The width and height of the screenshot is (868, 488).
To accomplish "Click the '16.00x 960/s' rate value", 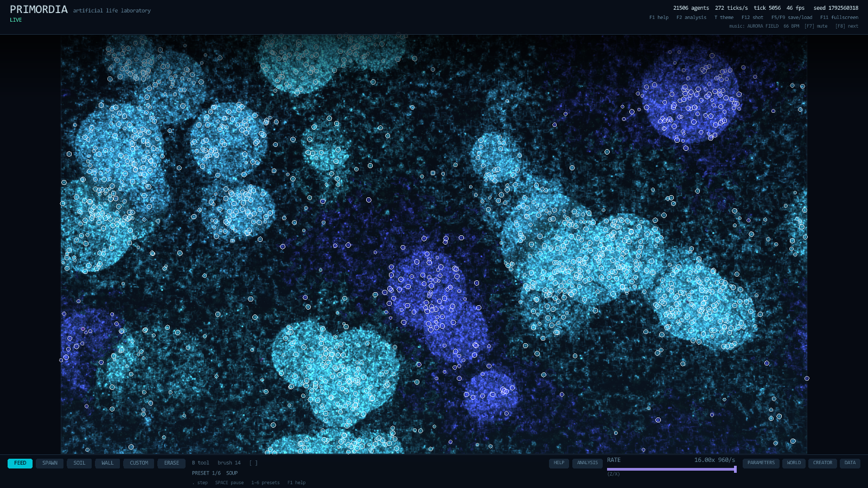I will pyautogui.click(x=714, y=460).
